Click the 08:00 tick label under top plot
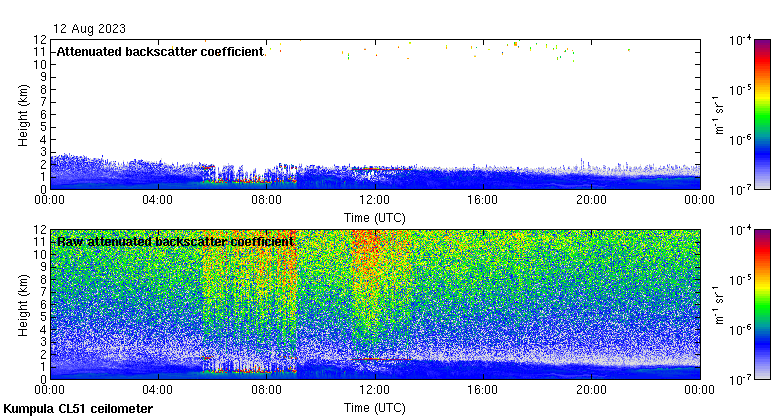The height and width of the screenshot is (420, 780). click(267, 200)
